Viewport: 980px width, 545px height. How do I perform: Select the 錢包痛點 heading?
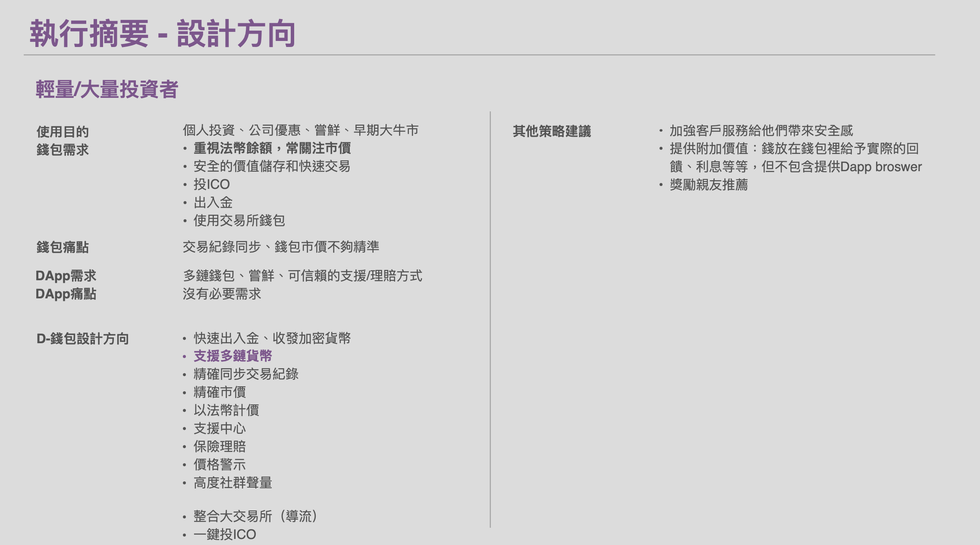(x=63, y=247)
